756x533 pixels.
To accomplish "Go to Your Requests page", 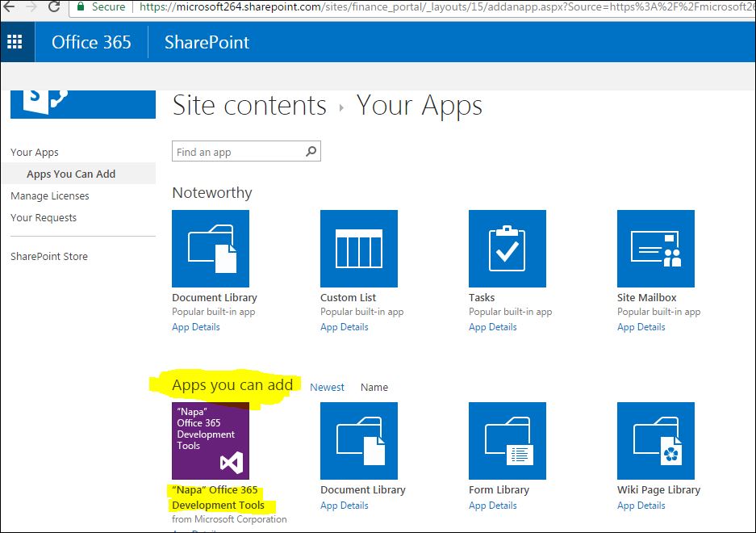I will [44, 217].
